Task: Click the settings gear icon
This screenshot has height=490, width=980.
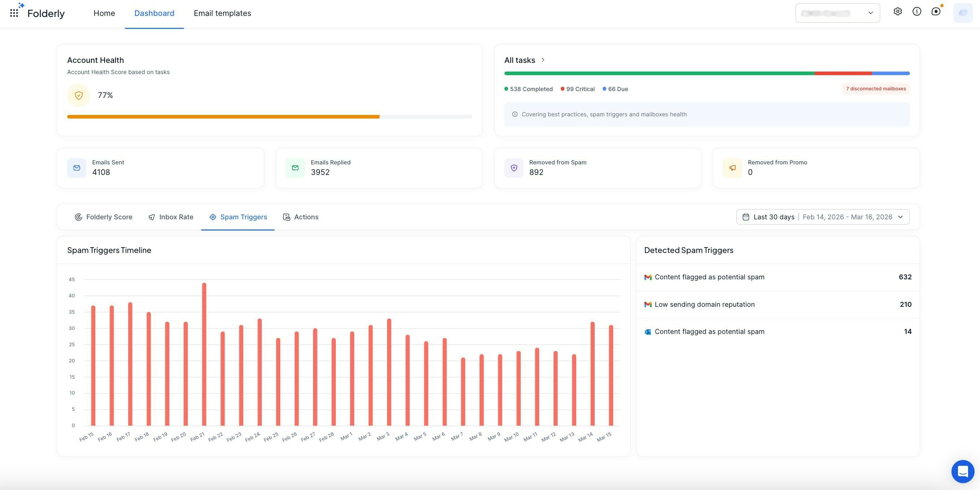Action: (897, 12)
